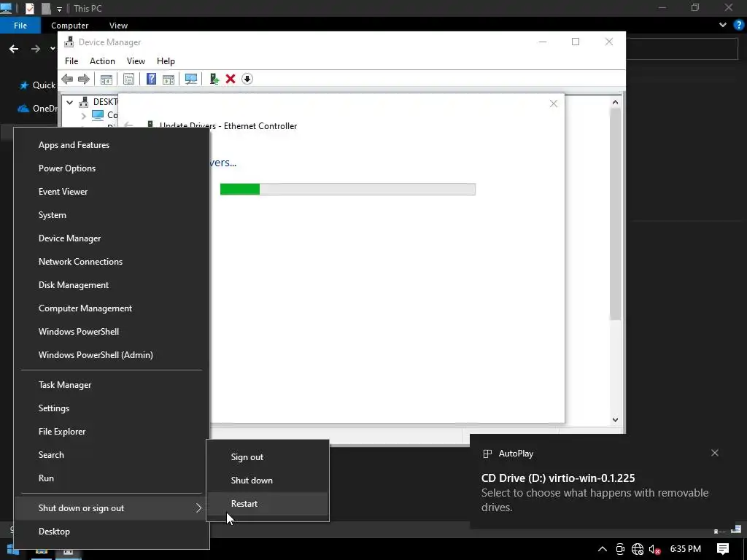Click scrollbar down arrow in Device Manager
The image size is (747, 560).
615,419
